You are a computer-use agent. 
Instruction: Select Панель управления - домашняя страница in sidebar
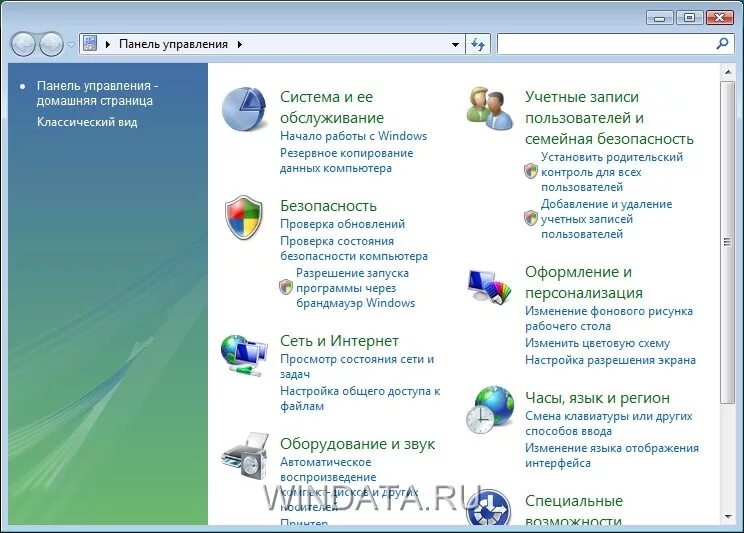(x=97, y=93)
